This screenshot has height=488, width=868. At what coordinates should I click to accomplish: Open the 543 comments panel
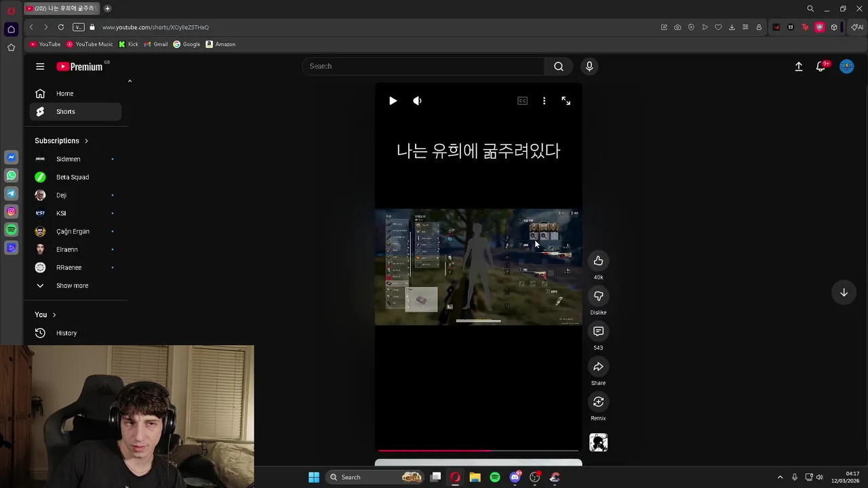tap(598, 331)
